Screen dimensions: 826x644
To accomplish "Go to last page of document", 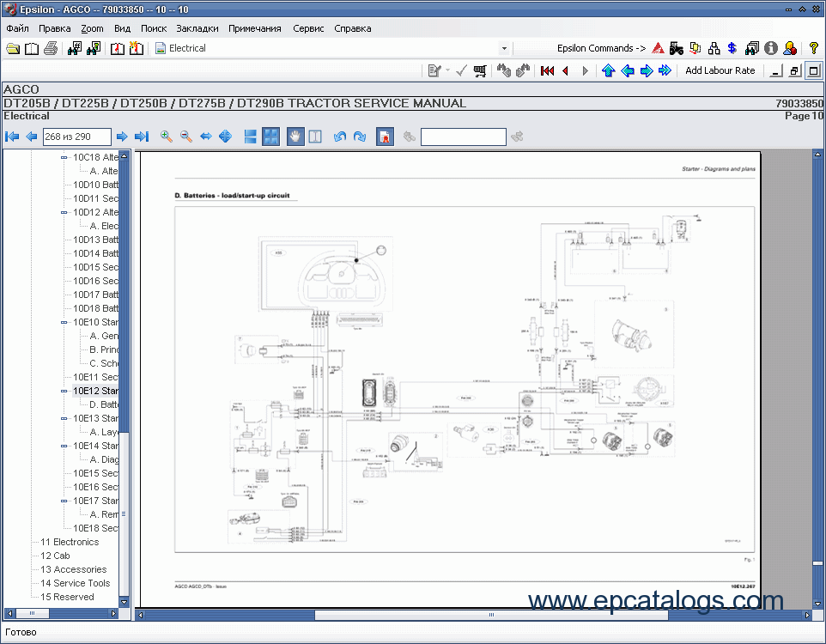I will (x=141, y=137).
